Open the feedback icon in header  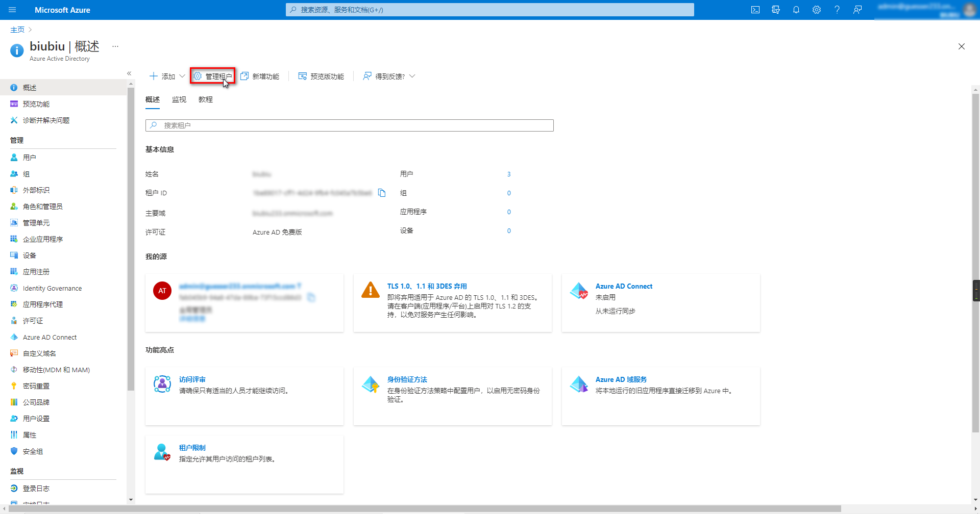(857, 10)
